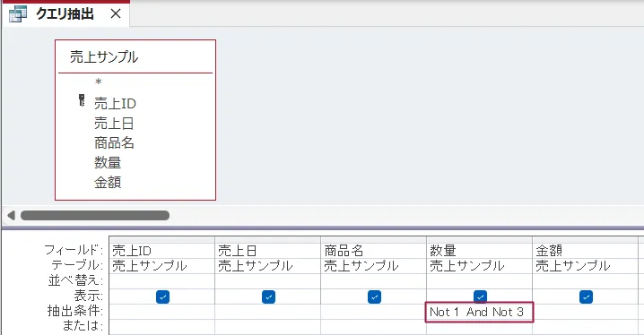Click the 抽出条件 cell for 売上ID
Screen dimensions: 644x335
(161, 312)
